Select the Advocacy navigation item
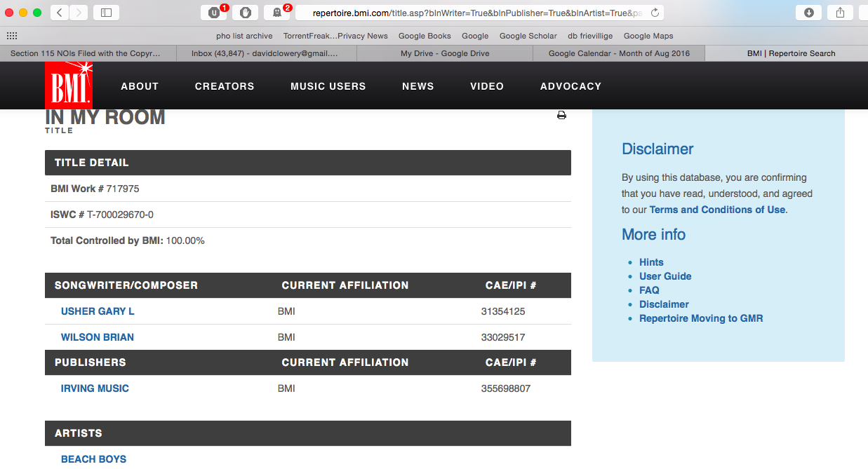This screenshot has width=868, height=469. 570,86
